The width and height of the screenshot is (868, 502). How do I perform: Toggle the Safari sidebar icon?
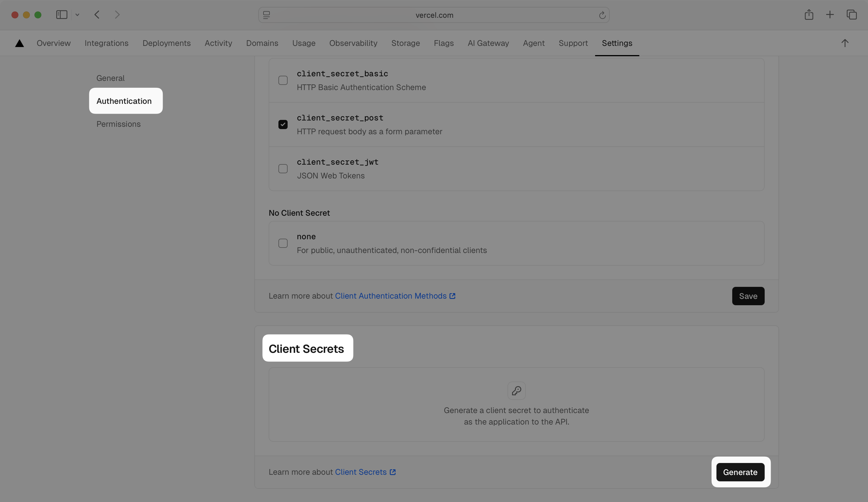tap(62, 15)
